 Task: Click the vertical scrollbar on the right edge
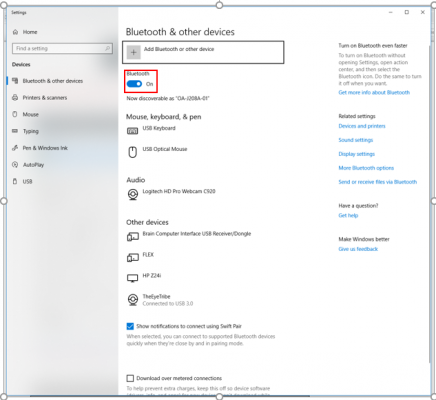(429, 203)
